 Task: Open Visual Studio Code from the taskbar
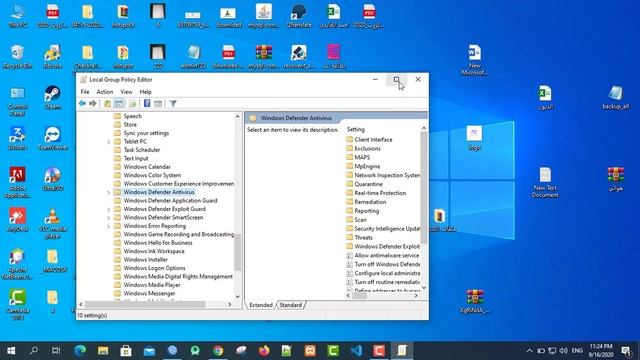point(356,351)
